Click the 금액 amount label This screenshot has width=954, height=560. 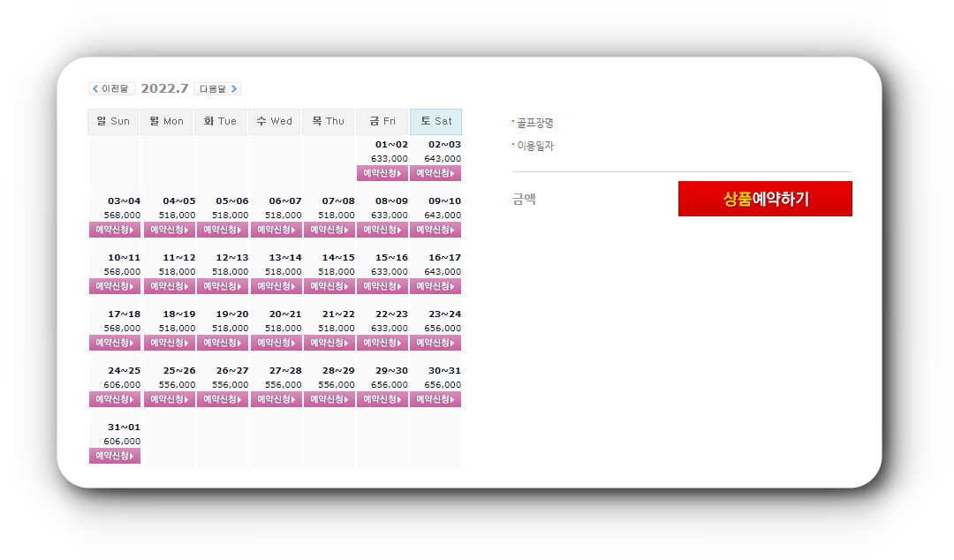click(x=524, y=199)
